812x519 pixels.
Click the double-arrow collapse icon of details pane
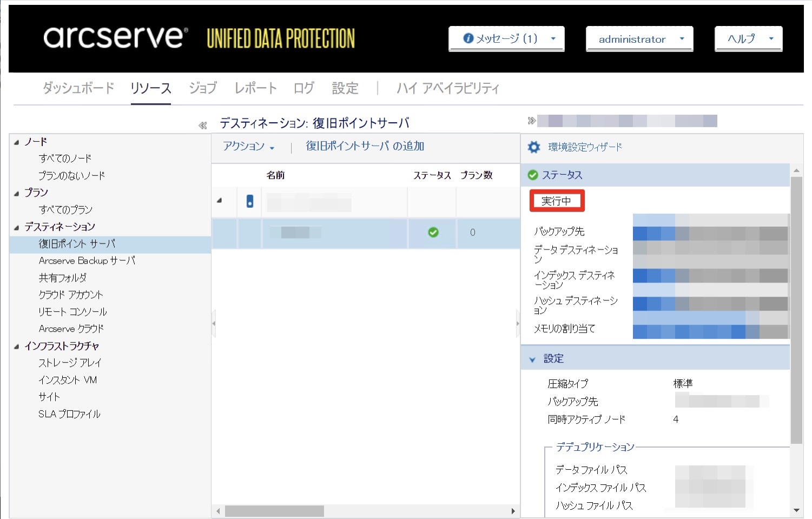(x=531, y=121)
